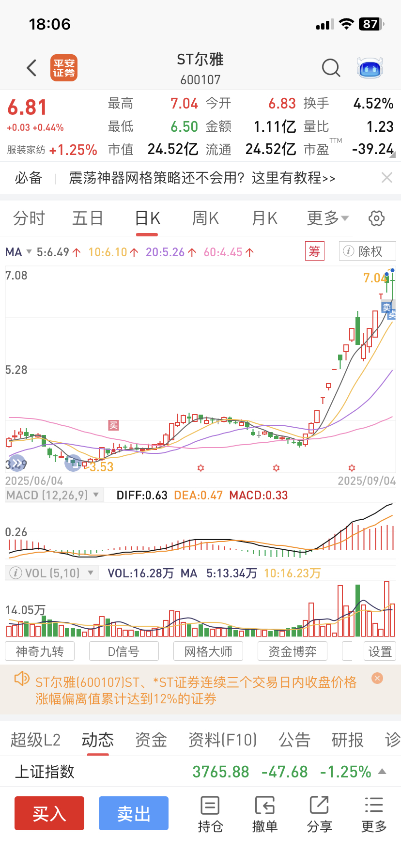Viewport: 401px width, 868px height.
Task: Tap the 3.53 low price label on chart
Action: tap(101, 467)
